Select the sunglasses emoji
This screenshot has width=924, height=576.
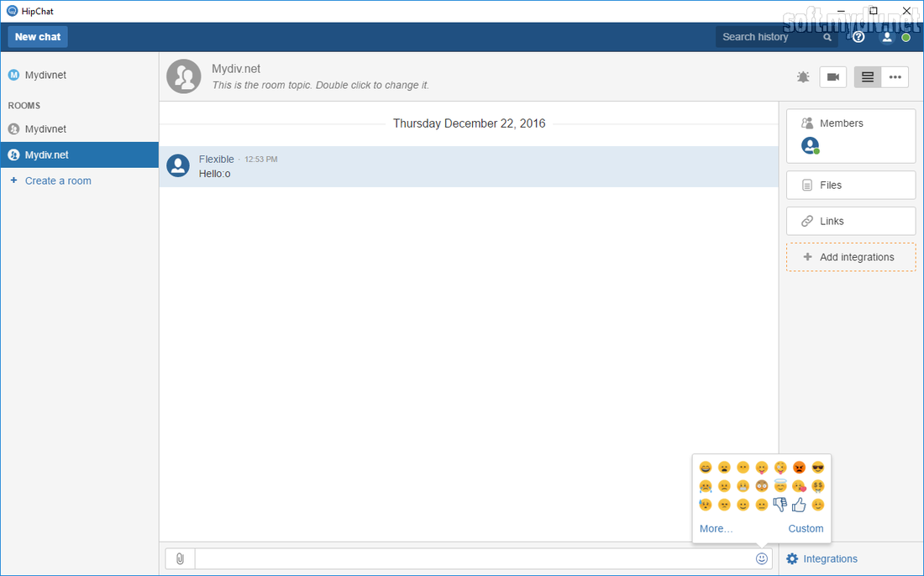tap(818, 468)
